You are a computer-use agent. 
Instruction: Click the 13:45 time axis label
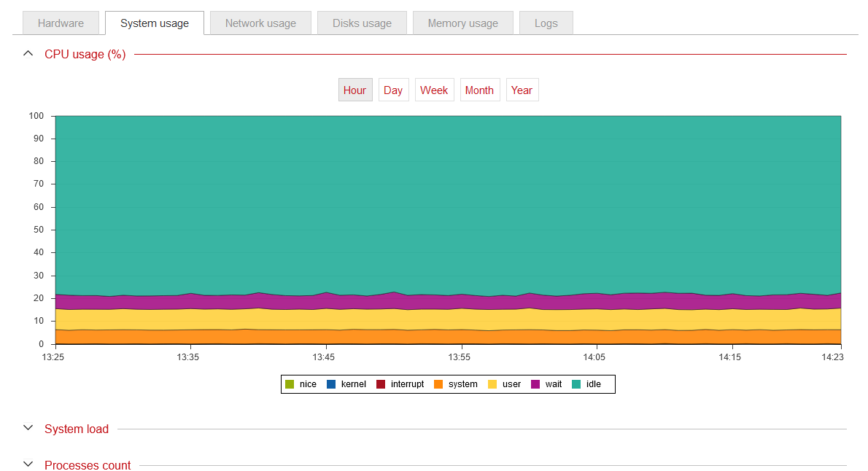323,357
